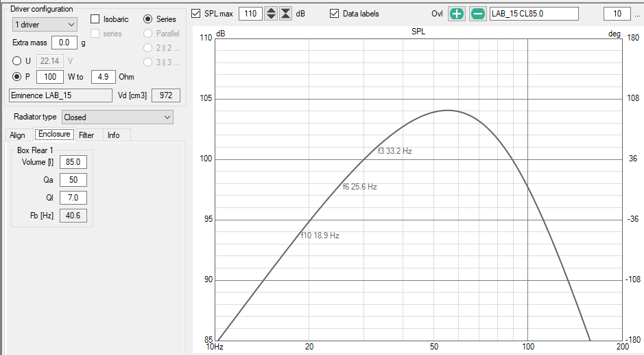The width and height of the screenshot is (644, 355).
Task: Click the f10 18.9 Hz data label
Action: point(320,236)
